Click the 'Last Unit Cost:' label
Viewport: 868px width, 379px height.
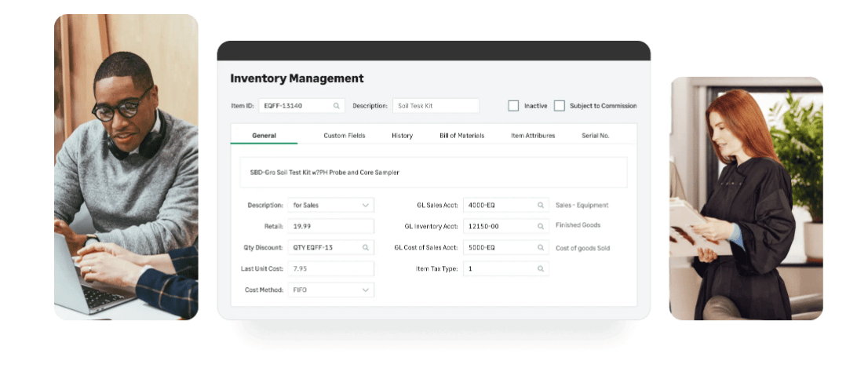[x=262, y=269]
